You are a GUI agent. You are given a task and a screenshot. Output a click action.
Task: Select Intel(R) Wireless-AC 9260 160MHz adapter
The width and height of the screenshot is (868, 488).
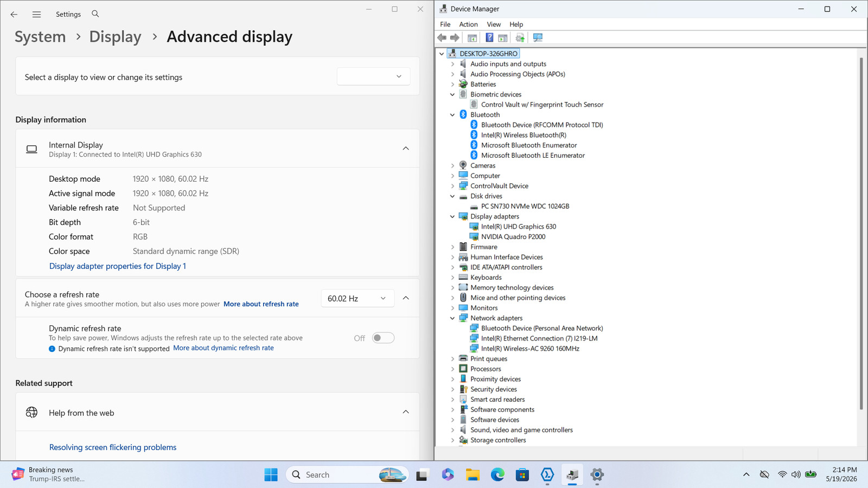[530, 349]
